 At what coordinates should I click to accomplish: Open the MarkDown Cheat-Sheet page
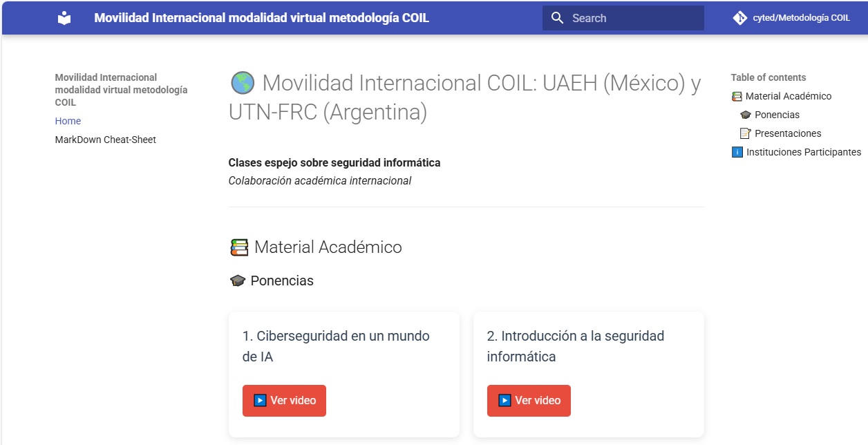click(105, 140)
